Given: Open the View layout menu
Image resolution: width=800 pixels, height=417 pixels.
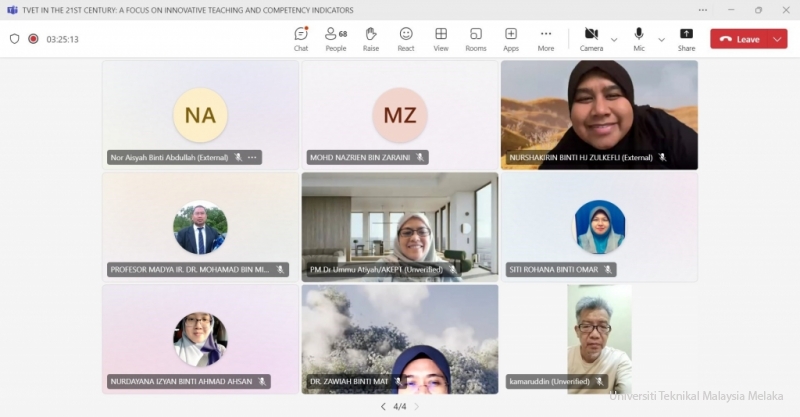Looking at the screenshot, I should click(x=441, y=38).
